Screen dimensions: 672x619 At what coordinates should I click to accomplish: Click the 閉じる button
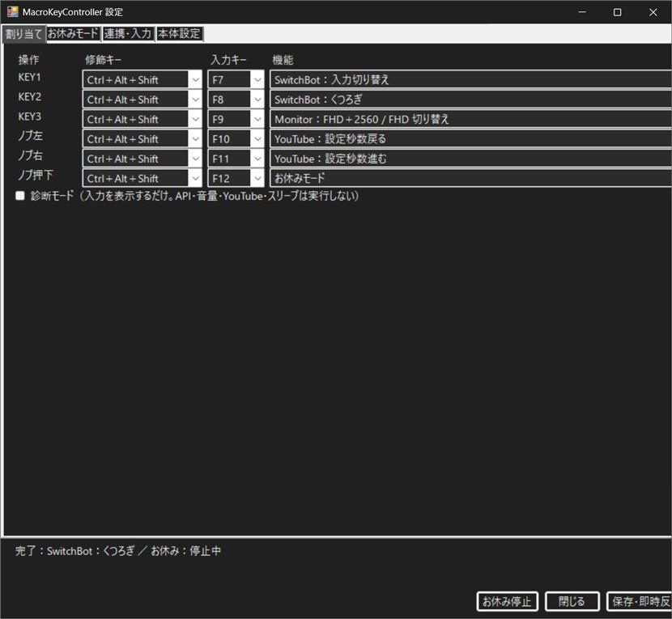click(x=572, y=601)
